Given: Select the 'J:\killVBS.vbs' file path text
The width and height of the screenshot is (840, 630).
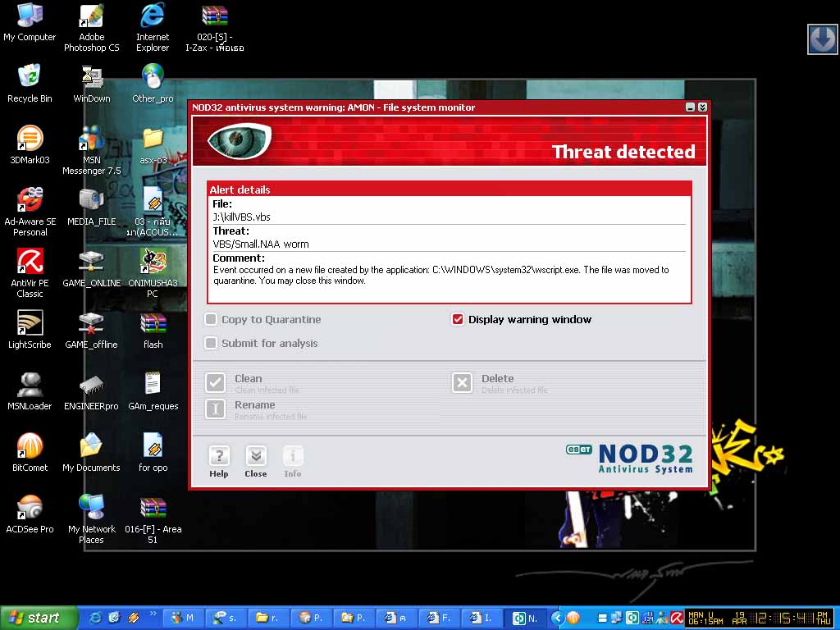Looking at the screenshot, I should (242, 217).
